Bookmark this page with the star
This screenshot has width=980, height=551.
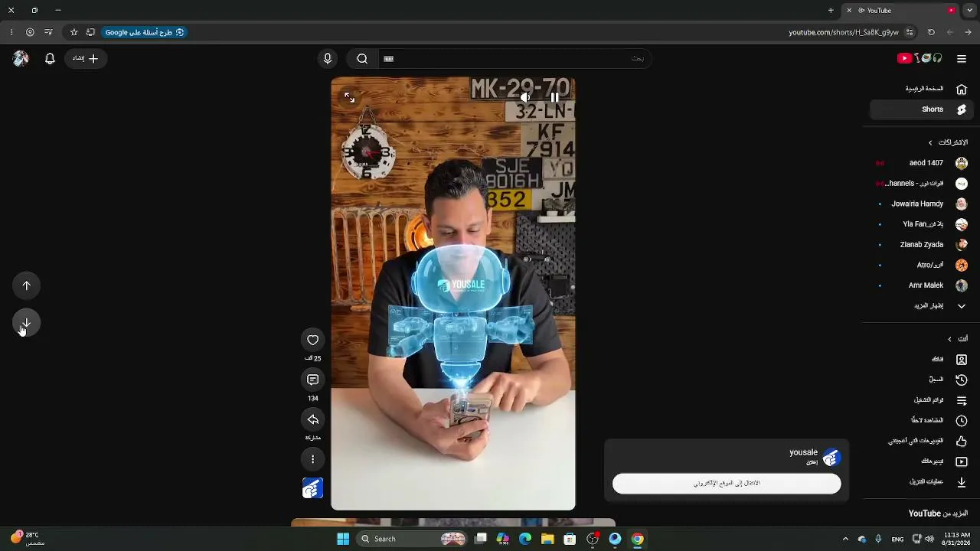point(73,32)
